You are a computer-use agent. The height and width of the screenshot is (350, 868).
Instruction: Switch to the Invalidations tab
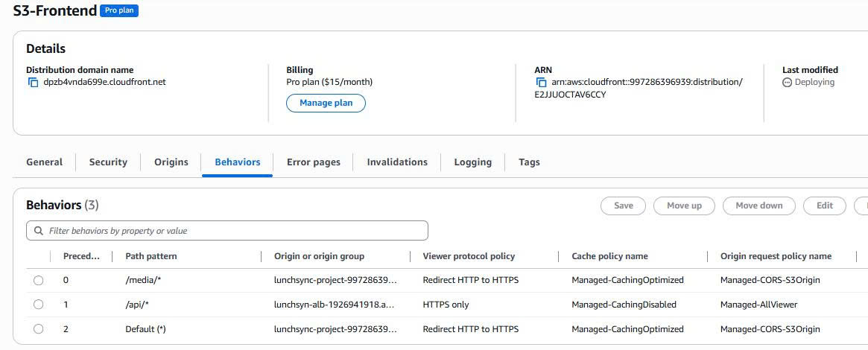(397, 162)
